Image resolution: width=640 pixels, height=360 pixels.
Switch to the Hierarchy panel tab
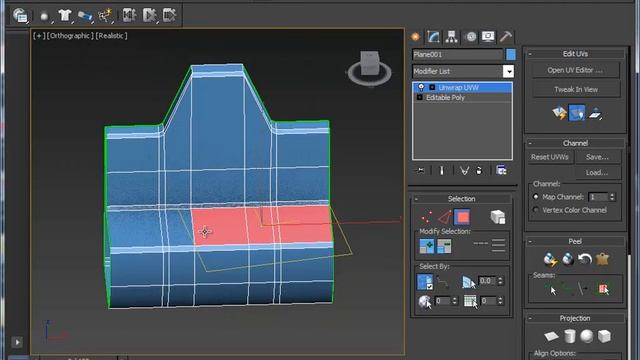(x=451, y=37)
